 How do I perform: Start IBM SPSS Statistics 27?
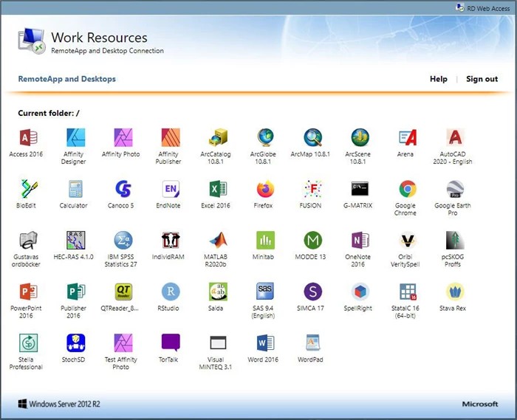click(x=123, y=240)
